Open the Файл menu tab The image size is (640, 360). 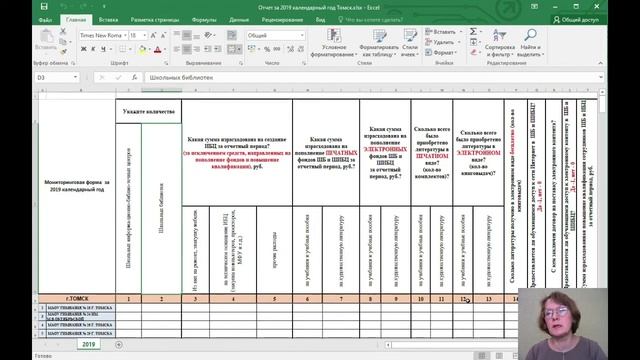(45, 20)
